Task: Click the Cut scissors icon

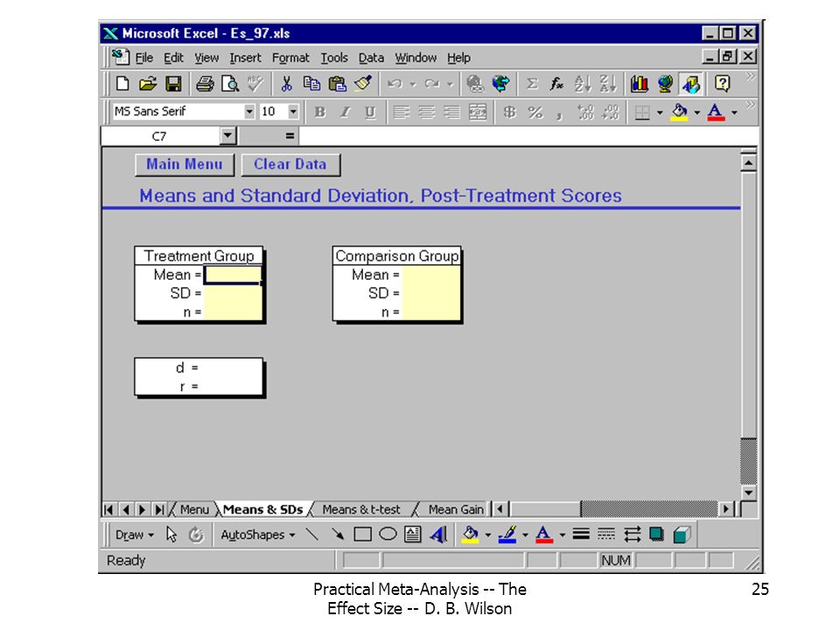Action: click(x=287, y=84)
